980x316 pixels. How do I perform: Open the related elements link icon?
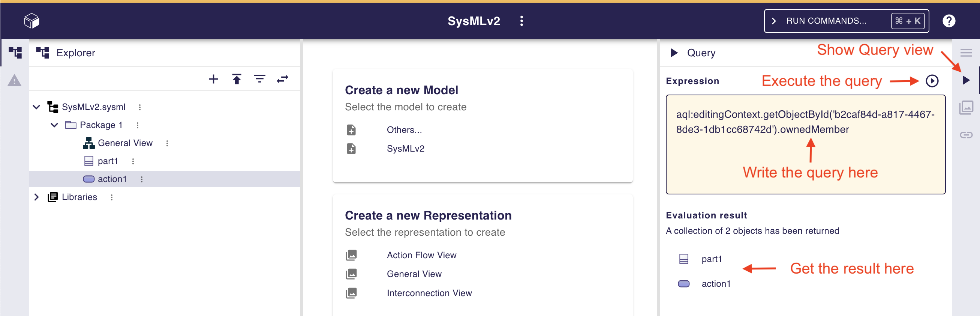(965, 135)
